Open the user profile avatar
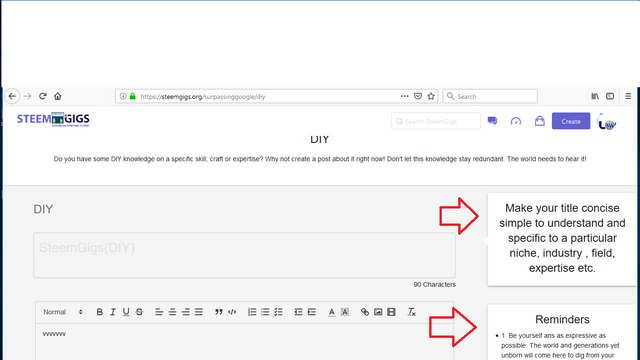The width and height of the screenshot is (640, 360). (607, 122)
